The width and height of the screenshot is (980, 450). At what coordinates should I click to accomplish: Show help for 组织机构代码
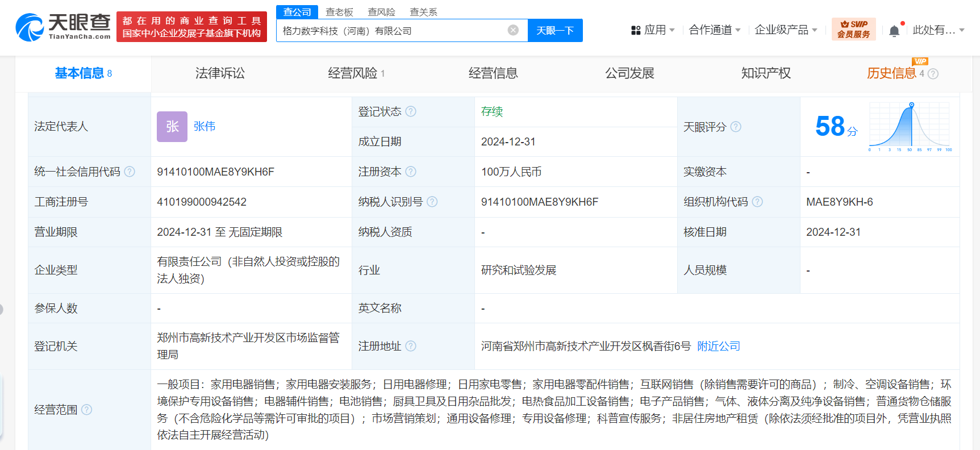pos(757,202)
